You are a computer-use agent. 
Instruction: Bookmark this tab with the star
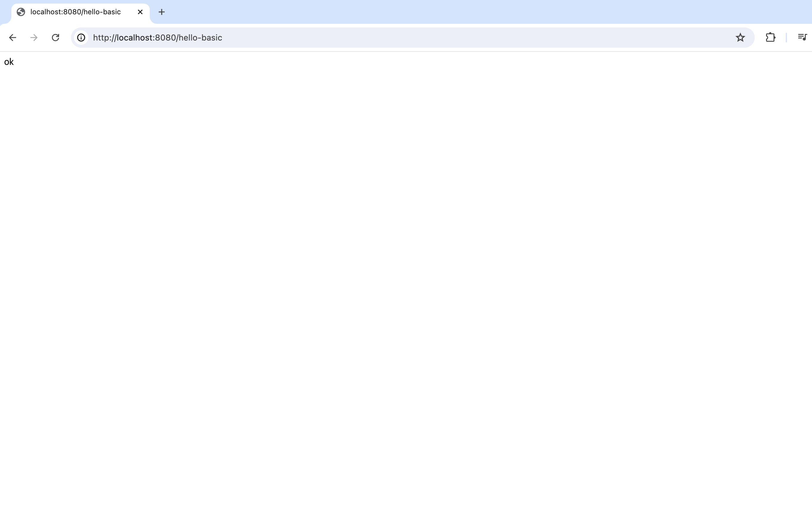pyautogui.click(x=740, y=37)
